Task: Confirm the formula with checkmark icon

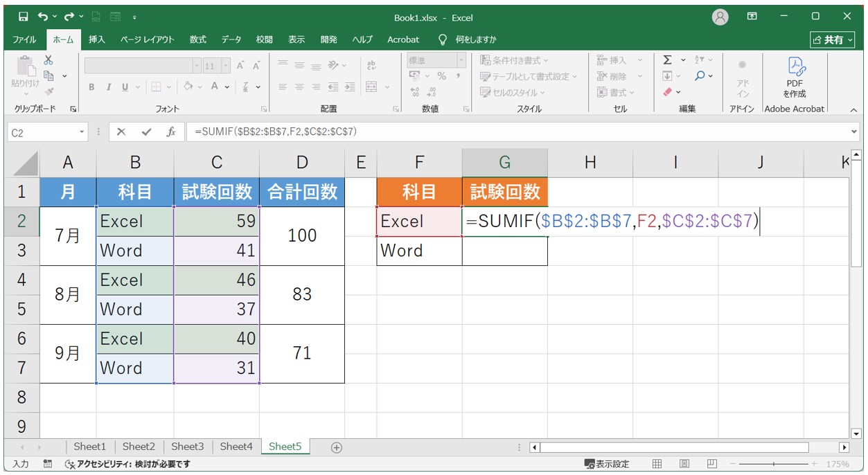Action: pyautogui.click(x=146, y=132)
